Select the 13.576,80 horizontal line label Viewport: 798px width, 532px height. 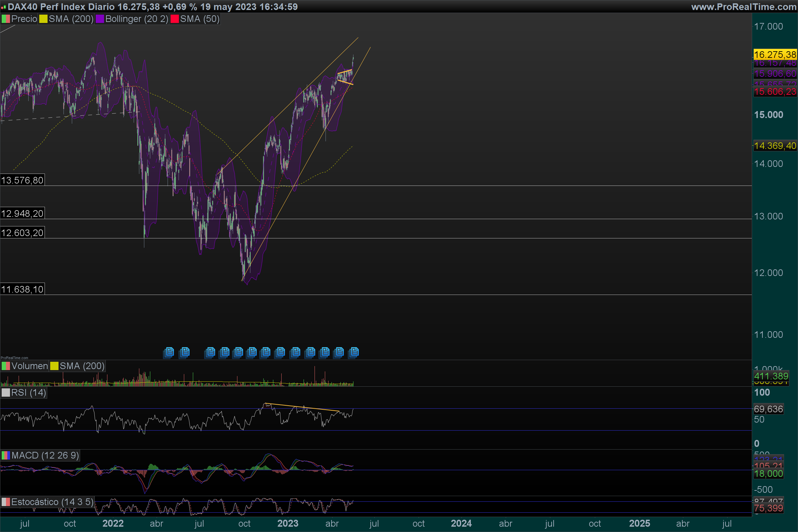pos(22,180)
